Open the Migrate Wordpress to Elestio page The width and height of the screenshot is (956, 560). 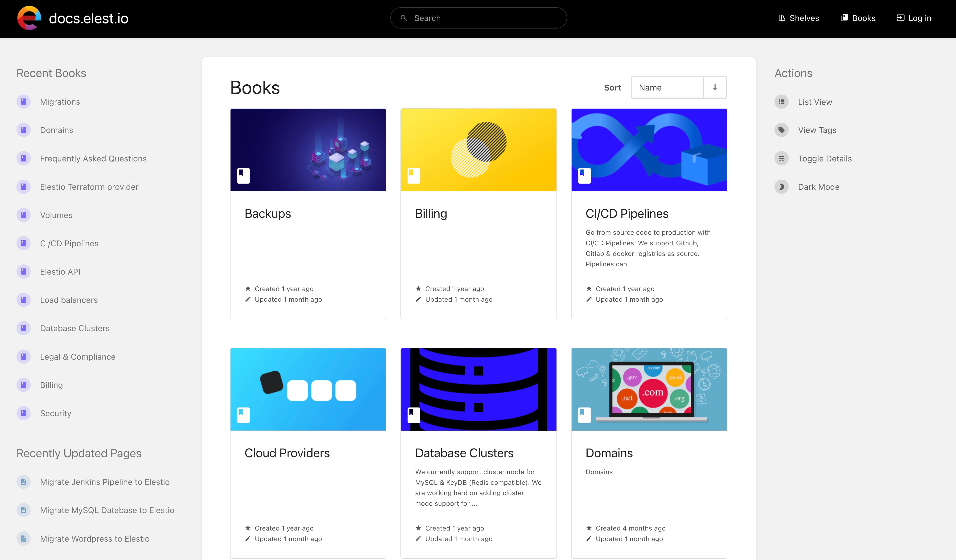[x=95, y=538]
